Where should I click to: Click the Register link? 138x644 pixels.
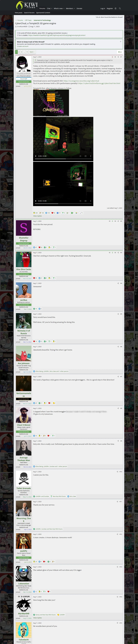click(x=110, y=8)
